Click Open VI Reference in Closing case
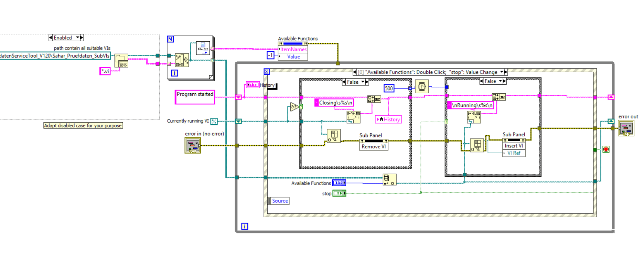The height and width of the screenshot is (260, 644). [x=334, y=136]
